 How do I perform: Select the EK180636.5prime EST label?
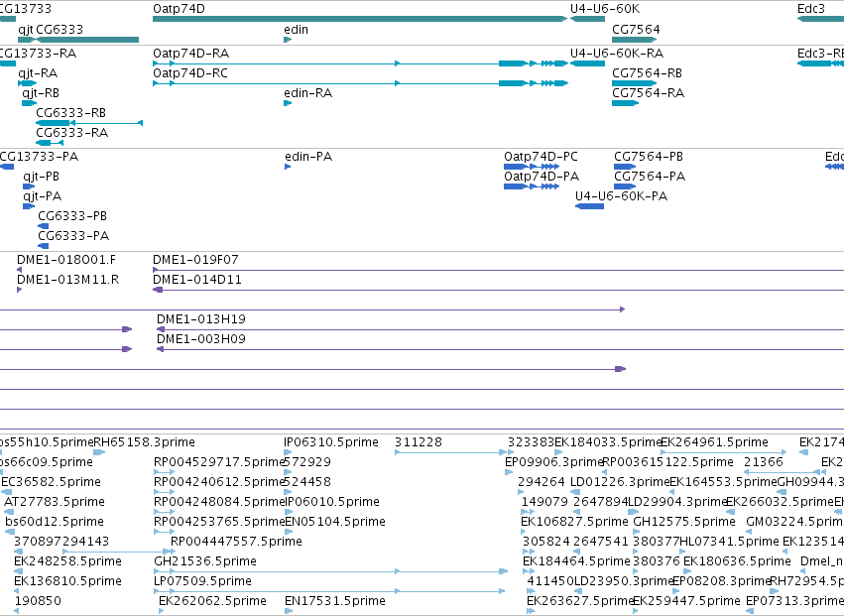coord(738,561)
